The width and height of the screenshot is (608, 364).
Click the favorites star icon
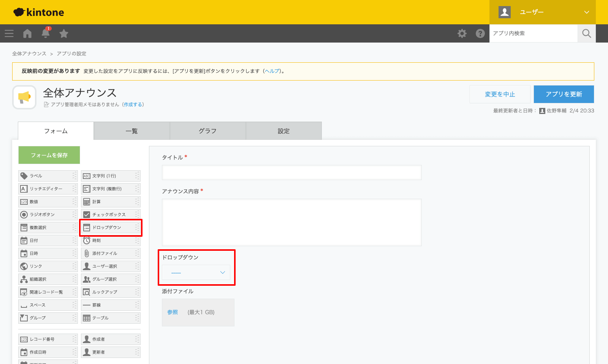63,33
